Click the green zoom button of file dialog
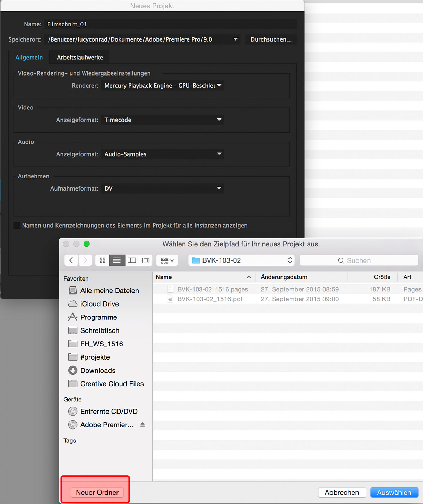Viewport: 423px width, 504px height. pos(87,244)
